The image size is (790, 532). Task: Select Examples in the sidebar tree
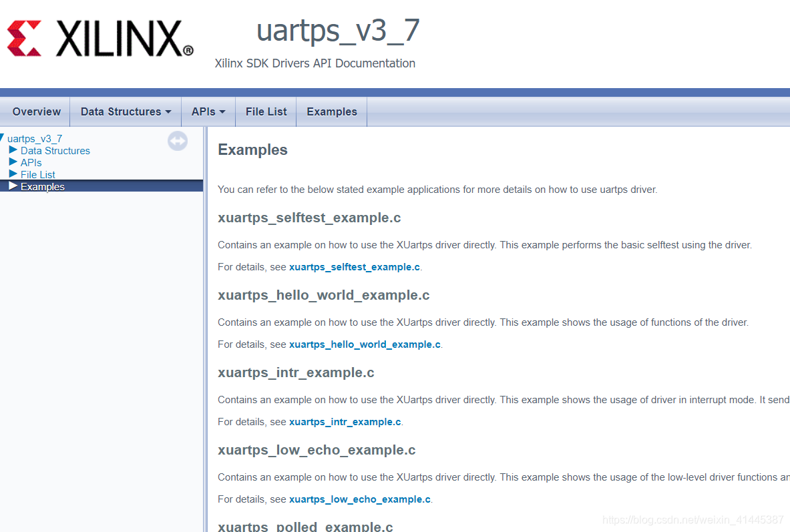point(42,187)
